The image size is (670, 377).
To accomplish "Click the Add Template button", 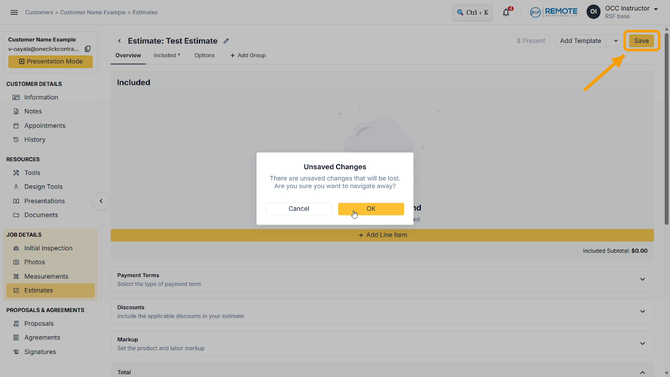I will tap(580, 41).
